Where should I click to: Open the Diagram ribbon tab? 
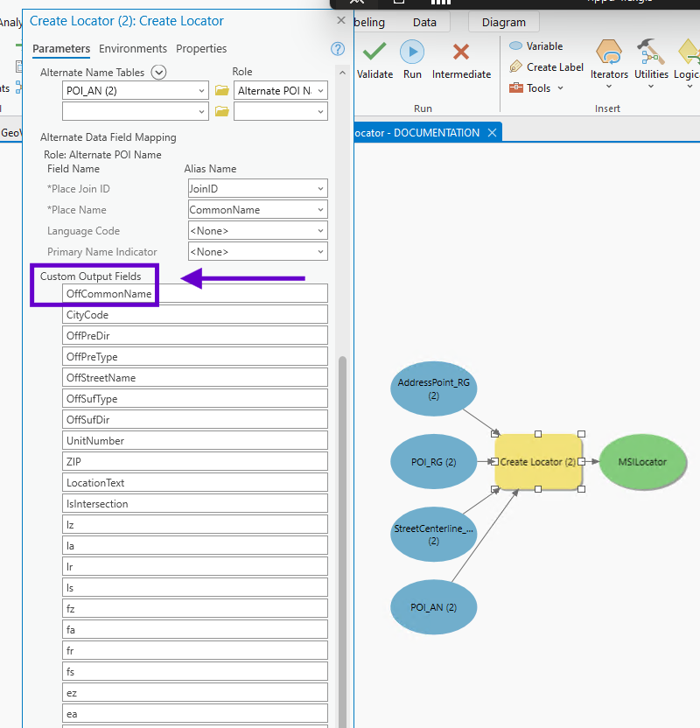(504, 22)
